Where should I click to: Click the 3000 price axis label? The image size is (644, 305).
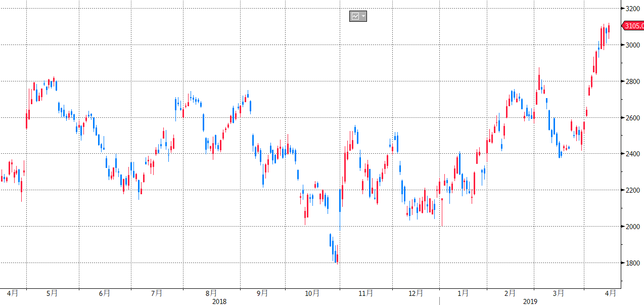[x=633, y=45]
